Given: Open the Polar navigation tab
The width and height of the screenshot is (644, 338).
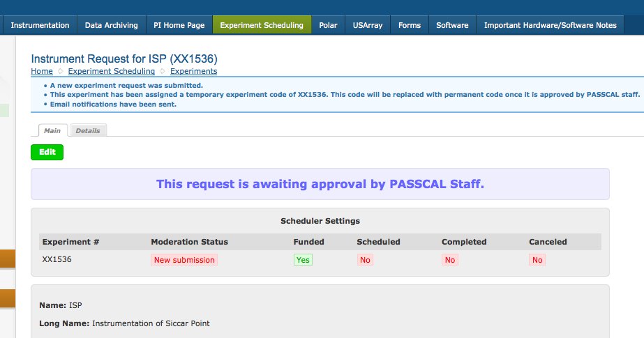Looking at the screenshot, I should (328, 25).
